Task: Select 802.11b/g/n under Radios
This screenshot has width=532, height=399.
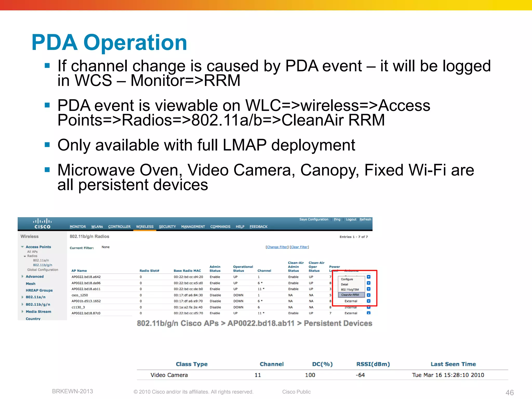Action: [43, 265]
